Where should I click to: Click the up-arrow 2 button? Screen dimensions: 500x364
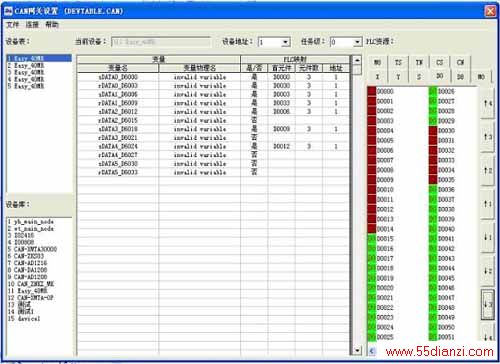[x=487, y=170]
